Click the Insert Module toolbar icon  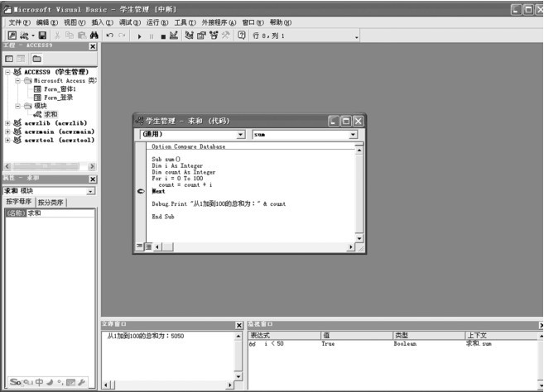(x=24, y=36)
